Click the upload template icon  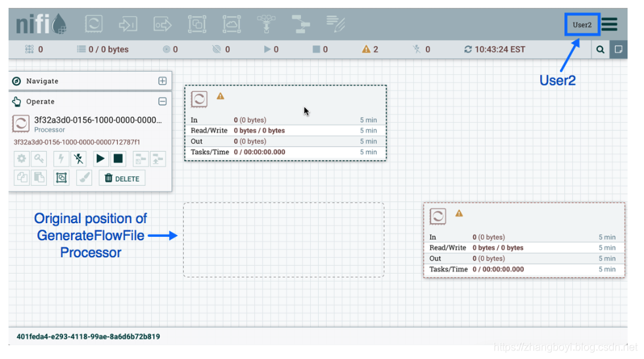[x=158, y=159]
